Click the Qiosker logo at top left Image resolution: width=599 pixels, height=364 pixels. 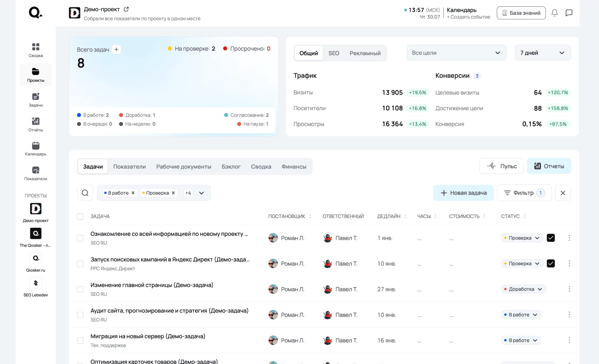[35, 13]
